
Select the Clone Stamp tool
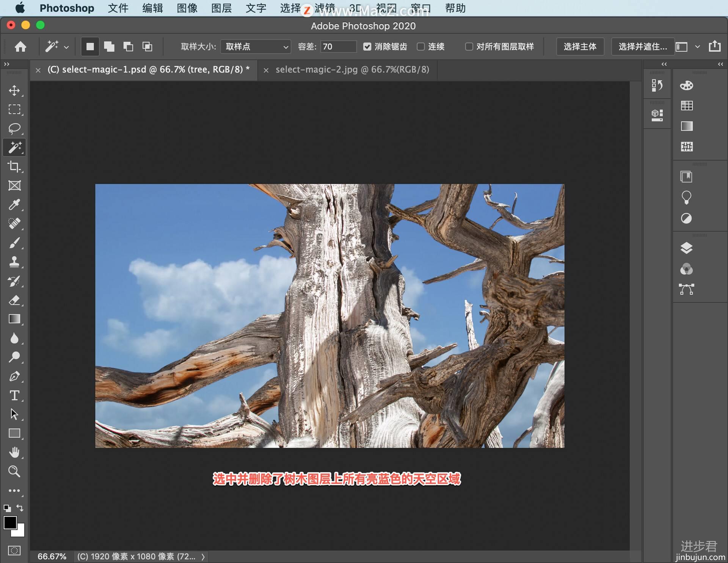coord(14,262)
